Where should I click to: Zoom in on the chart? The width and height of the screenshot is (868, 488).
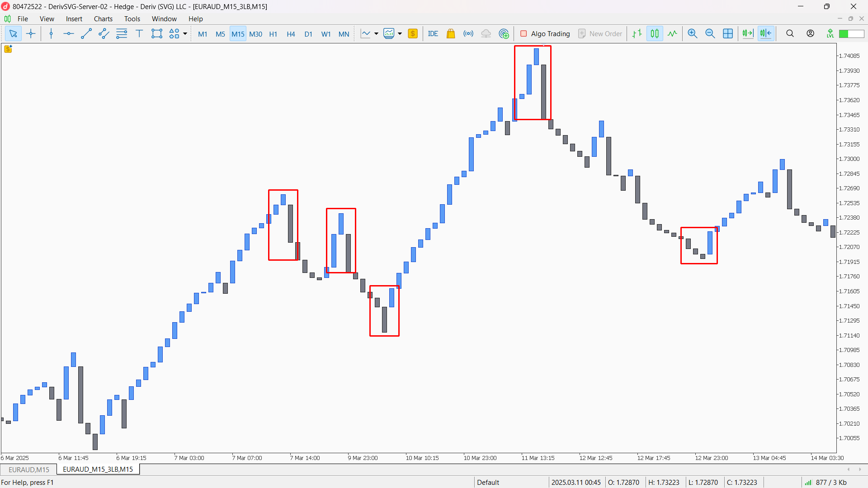coord(693,34)
